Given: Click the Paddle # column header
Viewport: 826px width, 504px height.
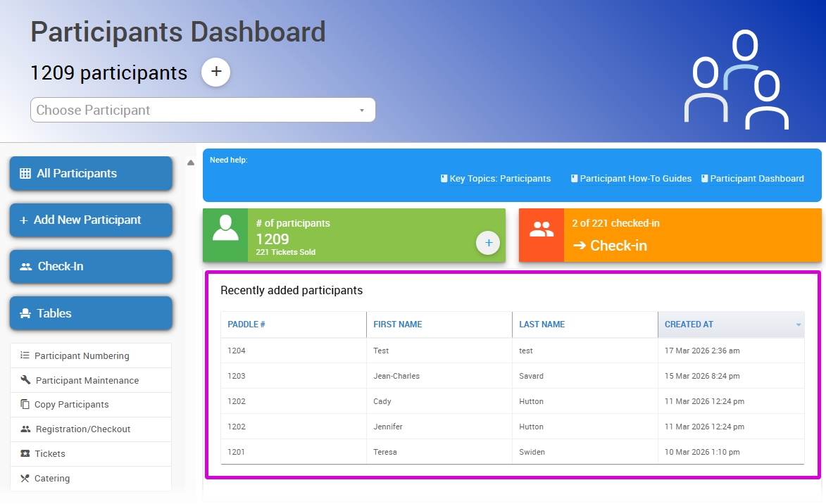Looking at the screenshot, I should pos(246,325).
